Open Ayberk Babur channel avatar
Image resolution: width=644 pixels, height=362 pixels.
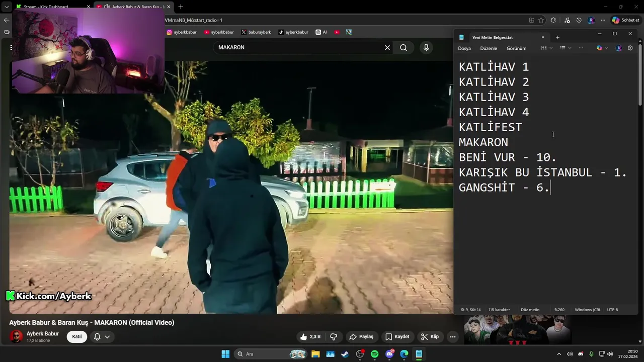click(17, 337)
